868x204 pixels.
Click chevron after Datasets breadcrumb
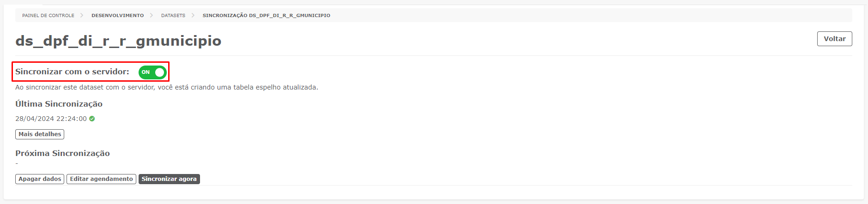[x=193, y=15]
